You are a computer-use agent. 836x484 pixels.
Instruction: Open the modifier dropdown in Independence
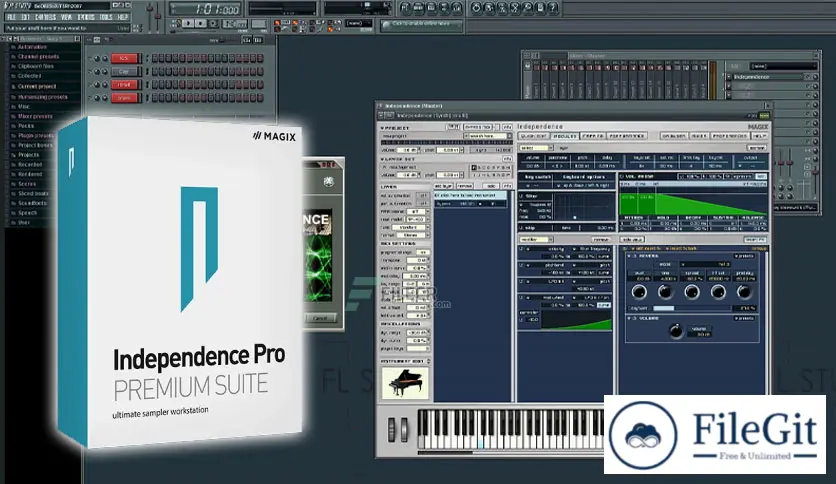tap(536, 240)
